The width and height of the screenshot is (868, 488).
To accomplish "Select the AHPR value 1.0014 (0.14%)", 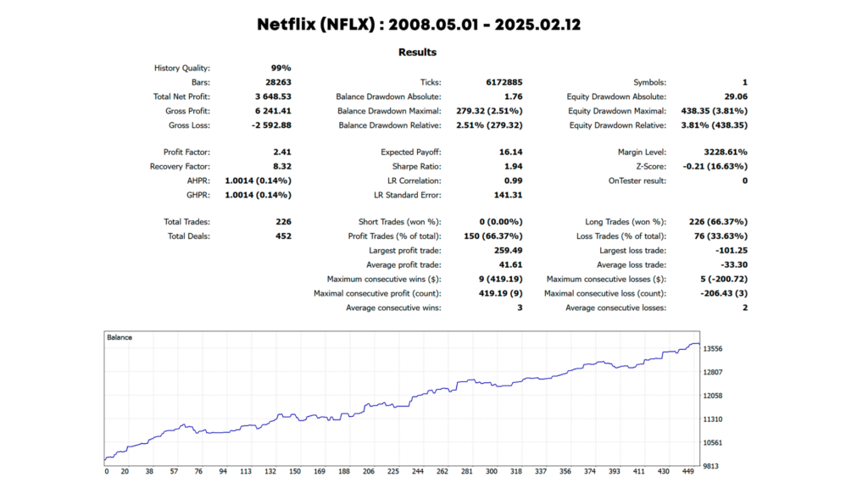I will tap(258, 181).
